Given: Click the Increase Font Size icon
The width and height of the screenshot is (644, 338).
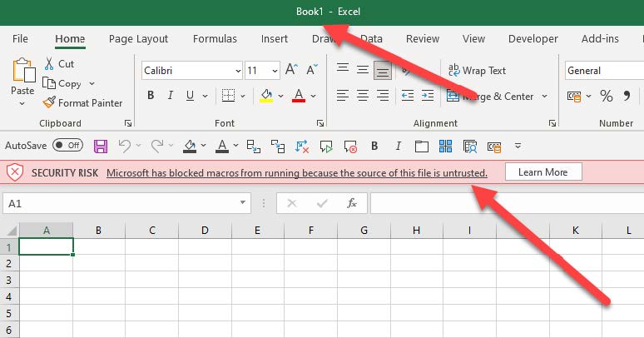Looking at the screenshot, I should (x=291, y=71).
